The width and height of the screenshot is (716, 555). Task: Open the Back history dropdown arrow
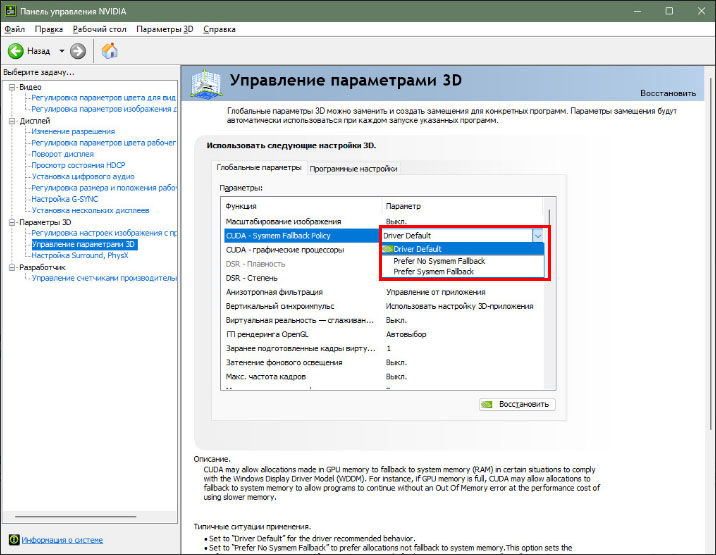[x=62, y=51]
